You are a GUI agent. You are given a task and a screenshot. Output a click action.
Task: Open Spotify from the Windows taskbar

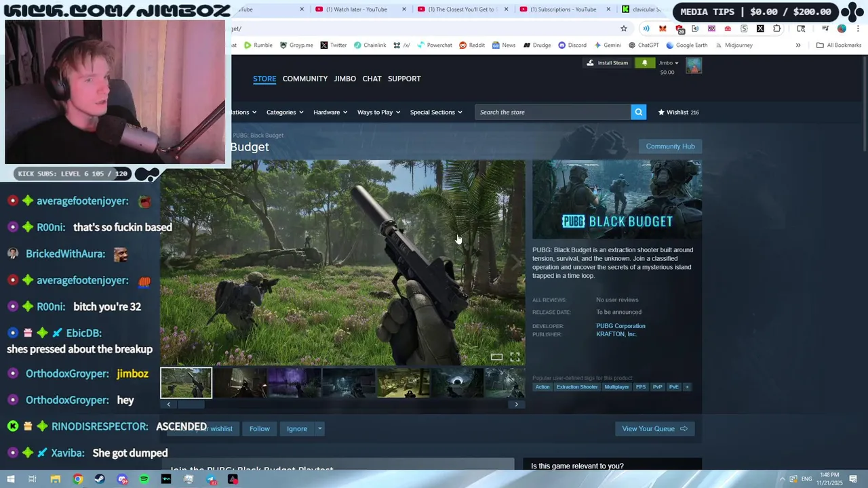(144, 479)
